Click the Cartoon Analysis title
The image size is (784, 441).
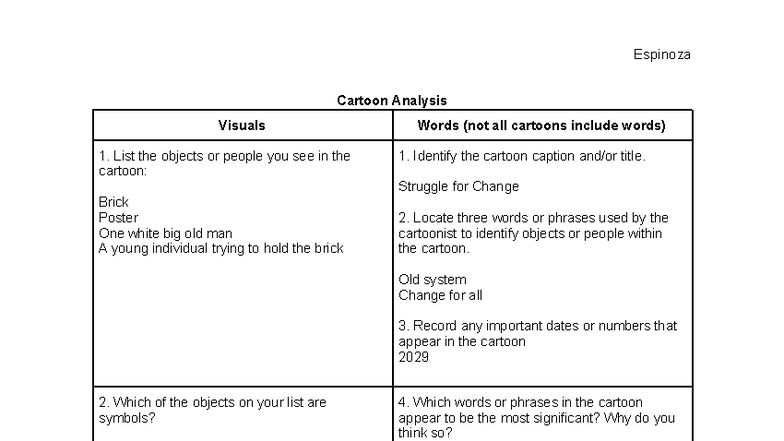tap(392, 100)
